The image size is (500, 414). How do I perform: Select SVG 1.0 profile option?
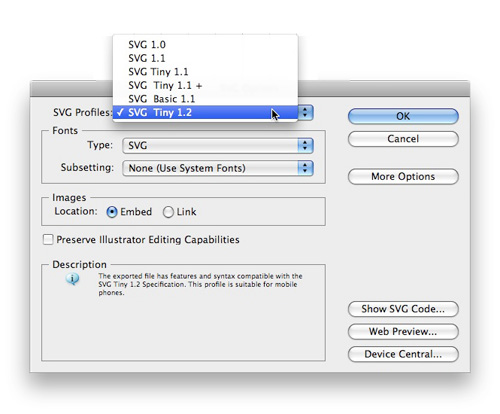coord(205,45)
